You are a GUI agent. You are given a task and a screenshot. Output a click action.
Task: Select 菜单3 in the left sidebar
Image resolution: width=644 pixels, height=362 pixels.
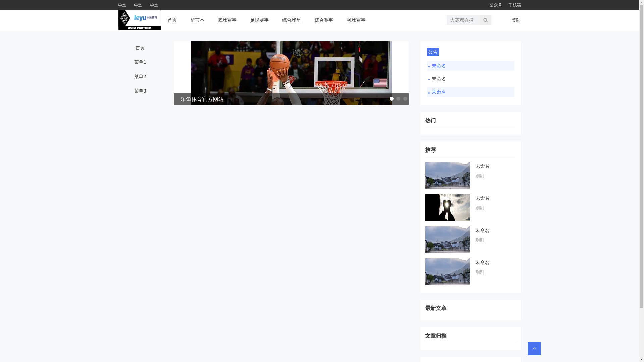click(x=140, y=91)
